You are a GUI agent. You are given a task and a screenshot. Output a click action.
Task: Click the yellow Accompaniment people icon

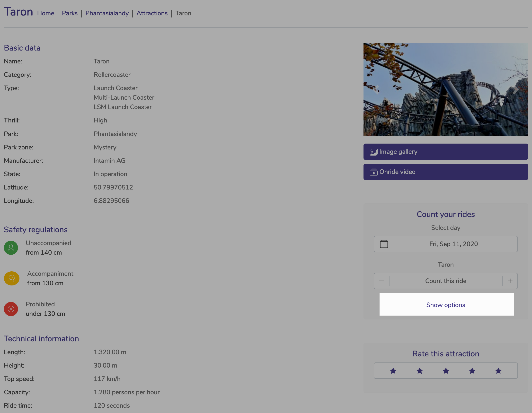tap(11, 278)
